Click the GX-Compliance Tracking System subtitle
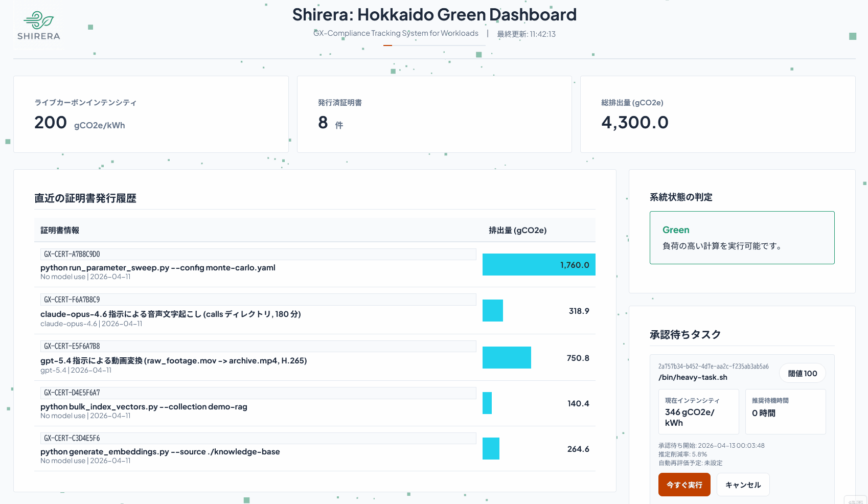The width and height of the screenshot is (868, 504). [396, 33]
